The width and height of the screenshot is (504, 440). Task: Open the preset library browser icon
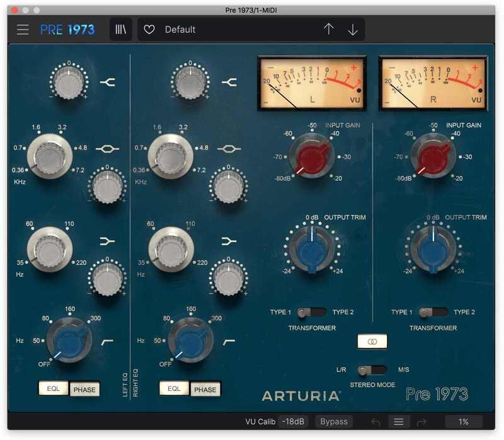120,30
